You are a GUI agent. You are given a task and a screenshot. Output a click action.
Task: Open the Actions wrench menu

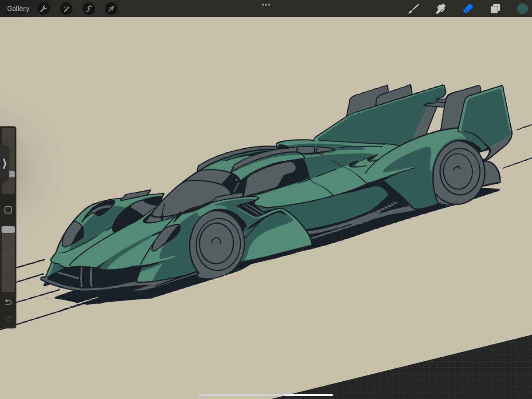pyautogui.click(x=43, y=8)
